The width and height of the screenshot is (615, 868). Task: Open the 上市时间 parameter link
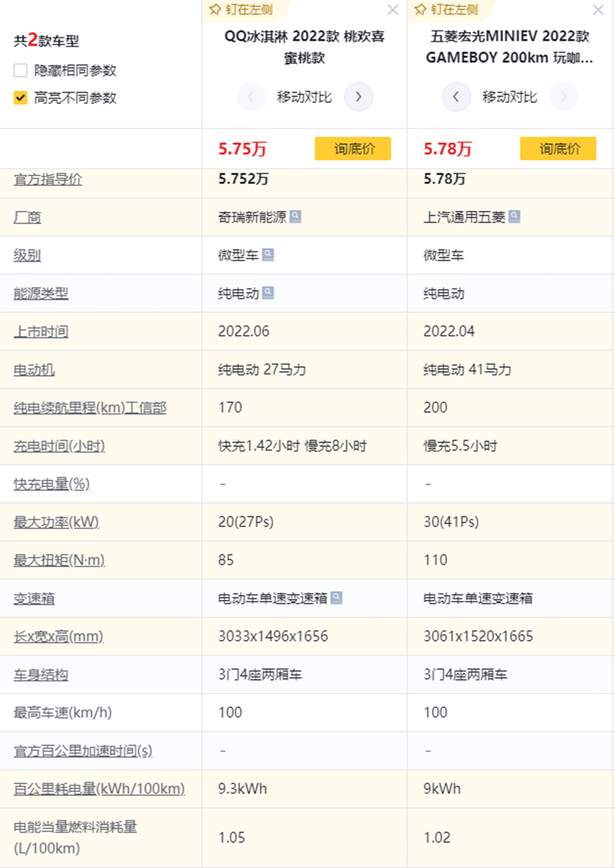pos(41,332)
